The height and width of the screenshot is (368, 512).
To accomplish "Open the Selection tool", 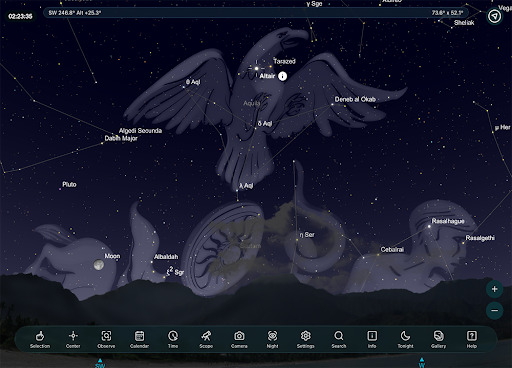I will (40, 339).
